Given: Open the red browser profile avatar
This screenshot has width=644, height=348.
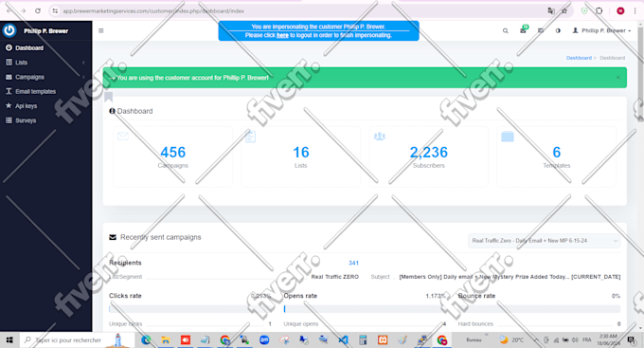Looking at the screenshot, I should [x=620, y=11].
